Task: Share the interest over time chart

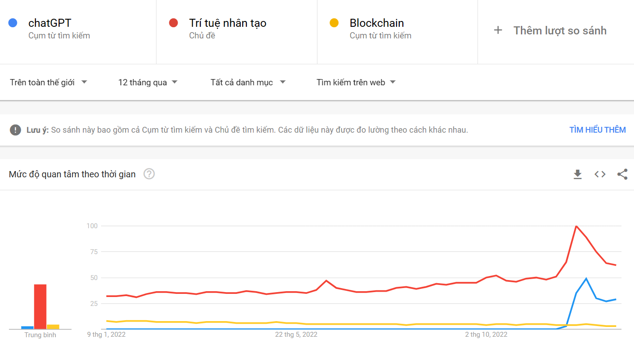Action: click(622, 174)
